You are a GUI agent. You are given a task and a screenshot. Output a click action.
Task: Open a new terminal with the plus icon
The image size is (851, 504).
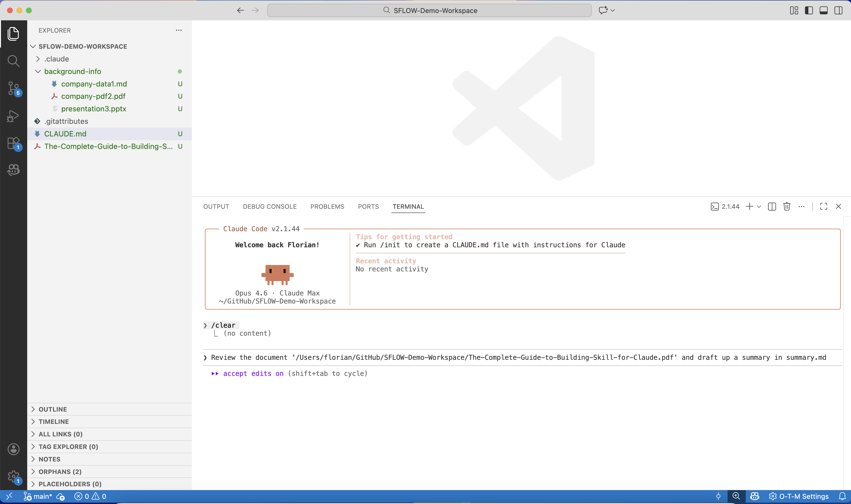[x=749, y=206]
